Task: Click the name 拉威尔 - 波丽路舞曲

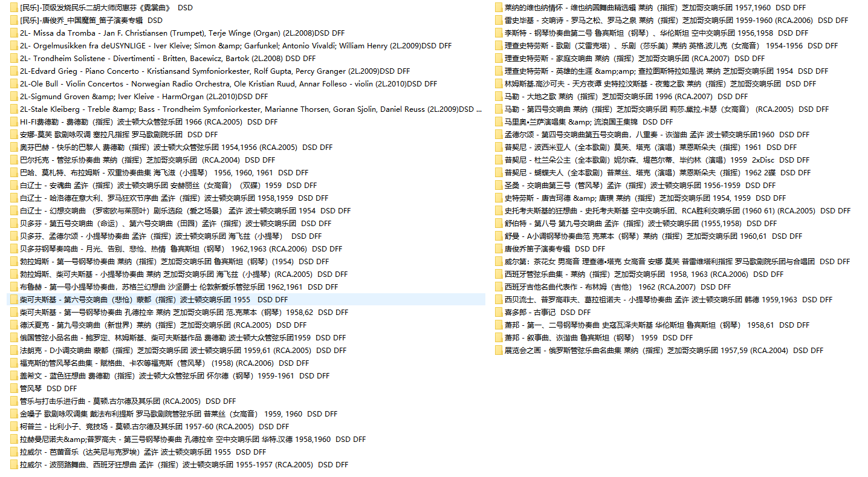Action: pyautogui.click(x=184, y=464)
